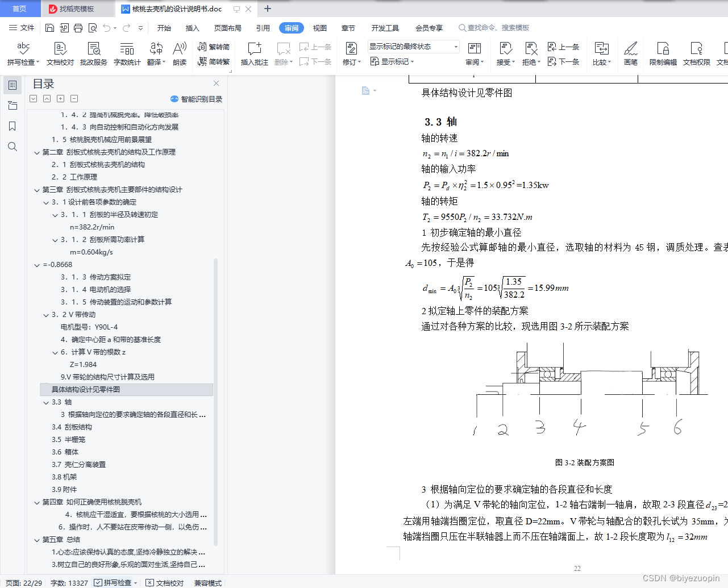Jump to outline item 3.8 机架

coord(64,477)
